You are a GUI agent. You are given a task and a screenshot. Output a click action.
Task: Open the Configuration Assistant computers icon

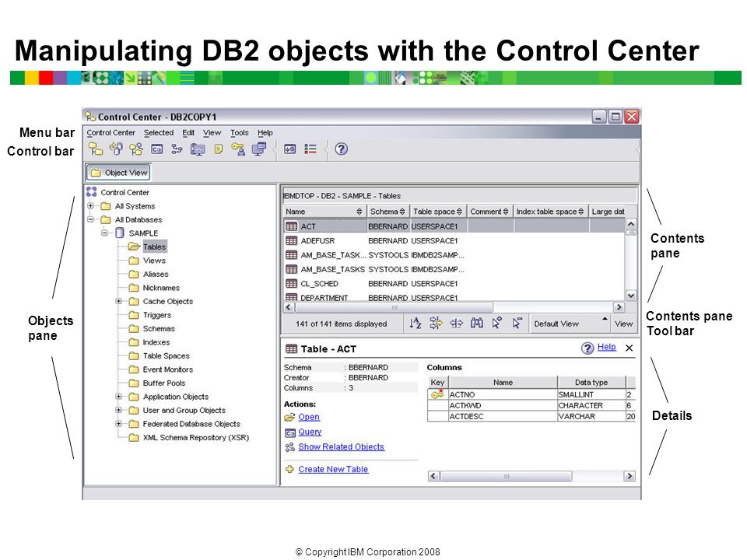point(258,149)
